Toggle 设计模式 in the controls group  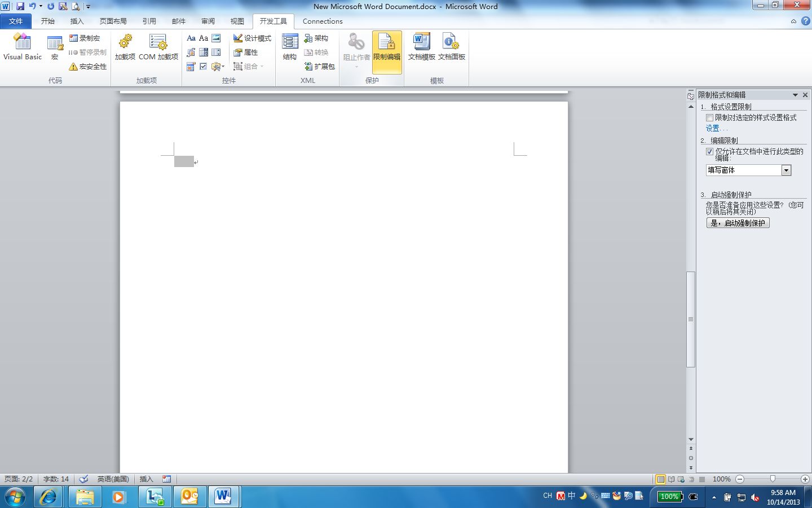[x=252, y=38]
